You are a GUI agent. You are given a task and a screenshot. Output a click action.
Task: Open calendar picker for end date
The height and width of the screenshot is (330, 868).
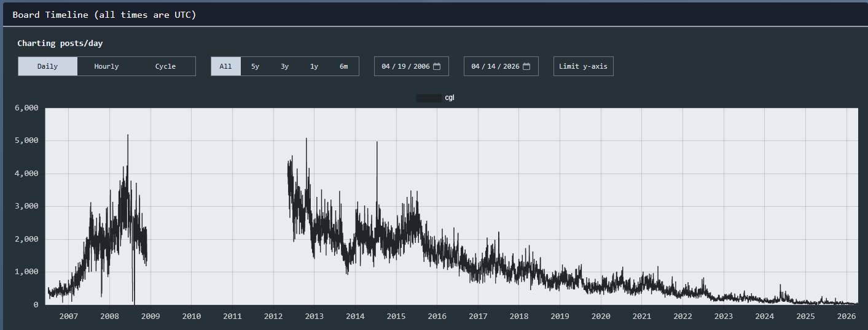pyautogui.click(x=526, y=66)
